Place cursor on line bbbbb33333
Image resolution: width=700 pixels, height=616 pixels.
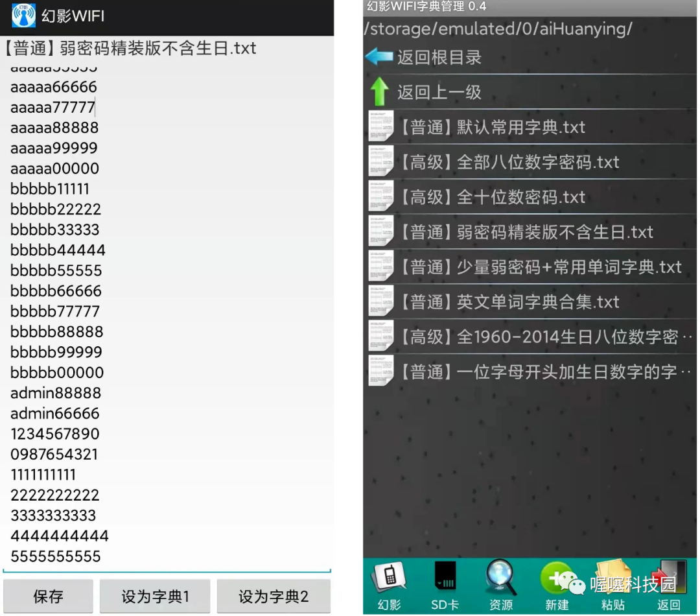pyautogui.click(x=54, y=230)
